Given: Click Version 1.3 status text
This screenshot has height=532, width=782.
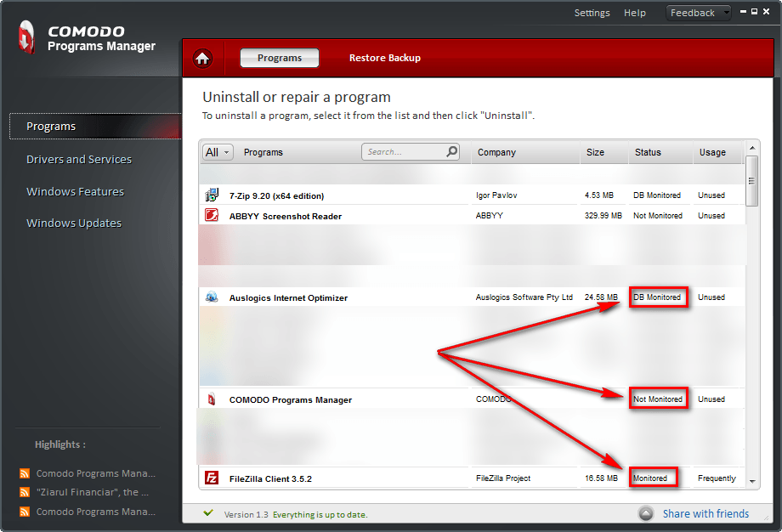Looking at the screenshot, I should pos(246,514).
